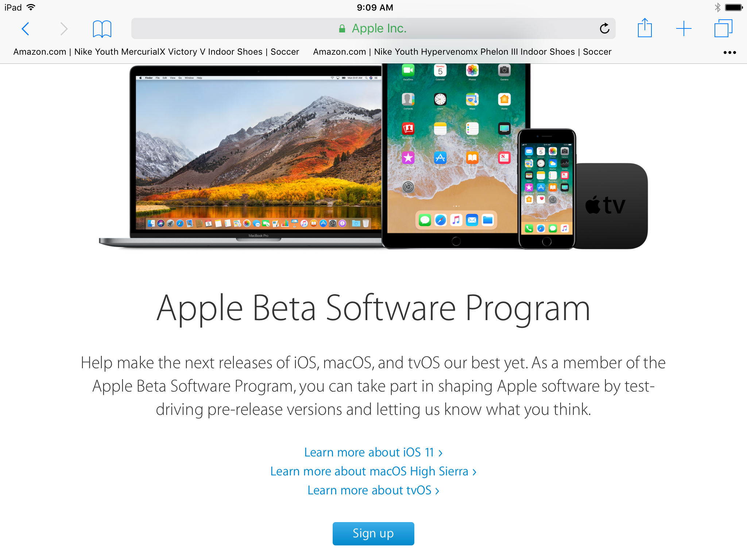Tap the Bluetooth icon in the status bar

tap(717, 7)
